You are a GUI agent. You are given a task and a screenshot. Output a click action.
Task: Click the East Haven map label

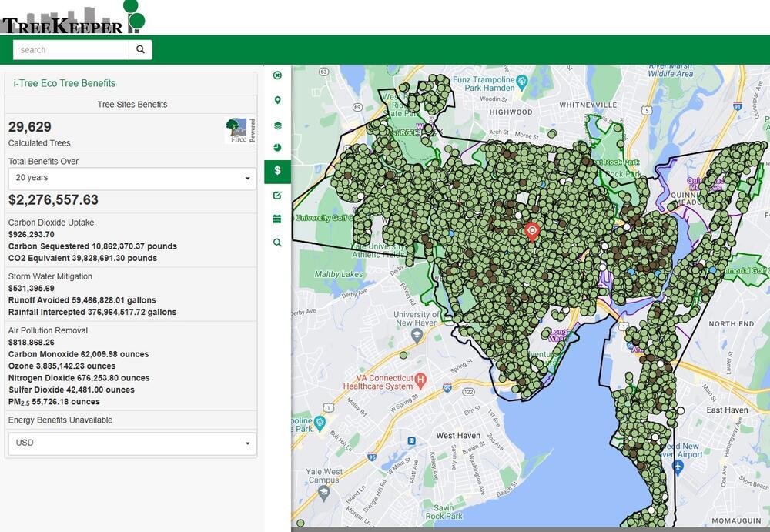click(728, 410)
